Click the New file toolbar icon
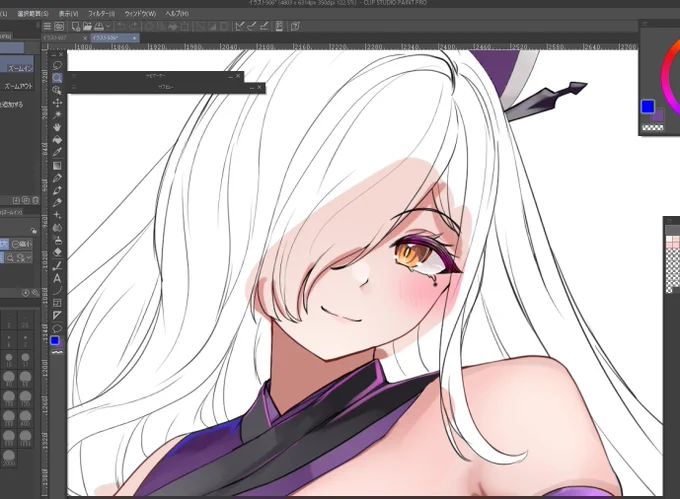 click(75, 26)
